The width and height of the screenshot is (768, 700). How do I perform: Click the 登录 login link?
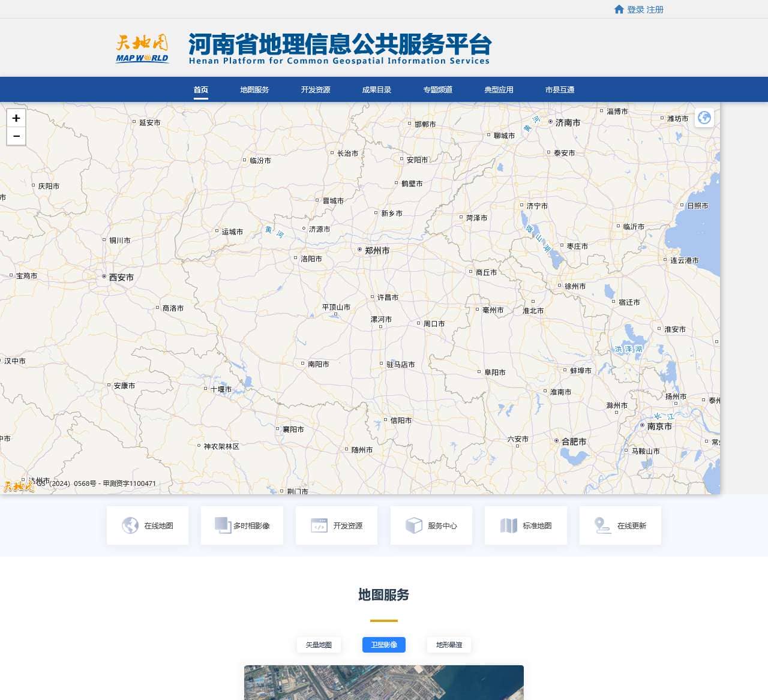[634, 9]
